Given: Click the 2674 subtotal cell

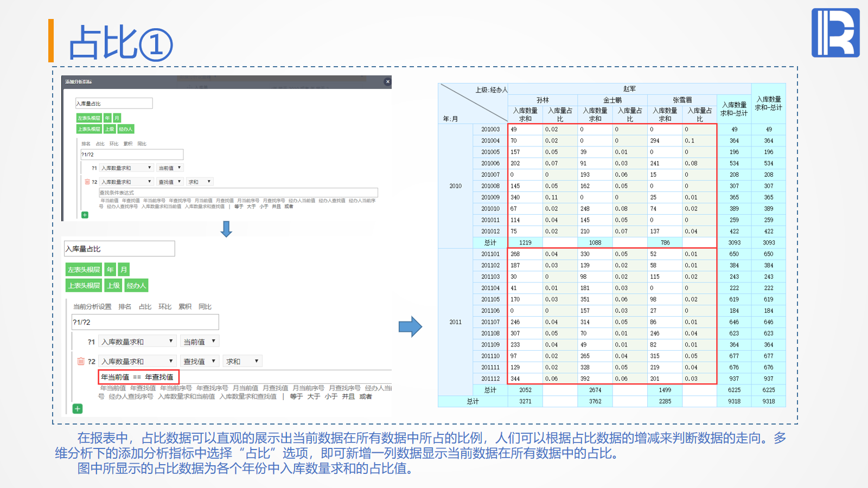Looking at the screenshot, I should [595, 390].
